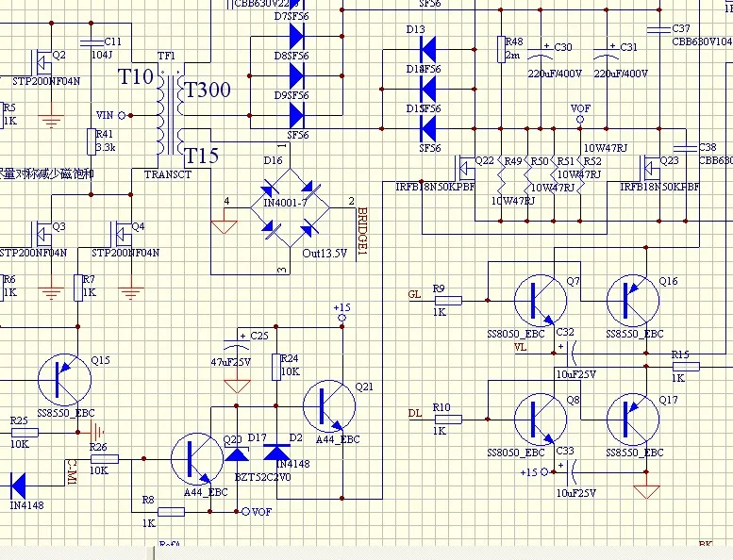Viewport: 733px width, 560px height.
Task: Click the Q15 SS8550 transistor symbol
Action: [64, 380]
